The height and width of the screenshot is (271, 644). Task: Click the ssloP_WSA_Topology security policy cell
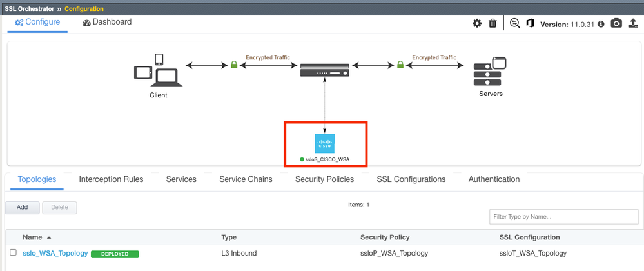pos(394,254)
